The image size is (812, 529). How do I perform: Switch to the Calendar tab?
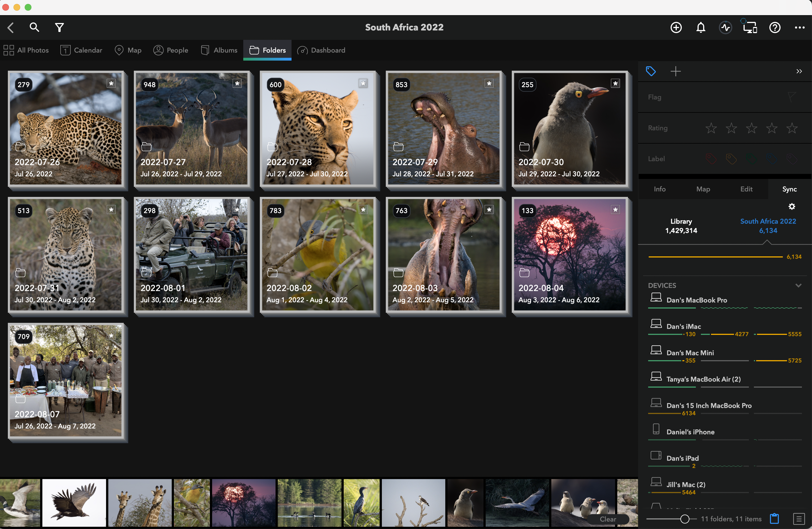[x=81, y=50]
